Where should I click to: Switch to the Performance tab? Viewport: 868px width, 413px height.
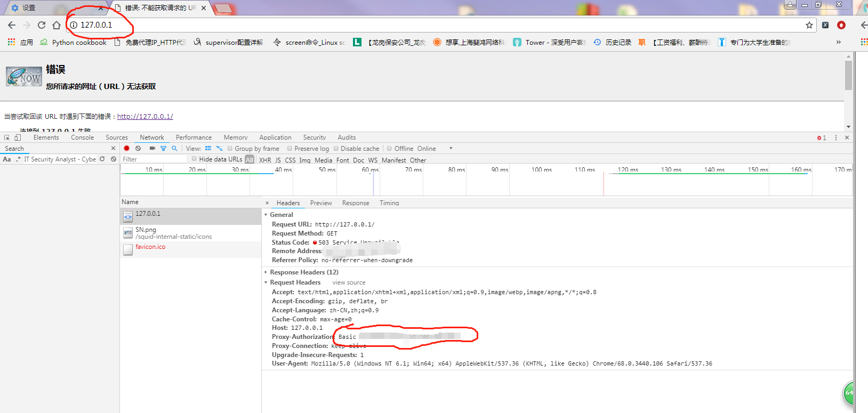[194, 137]
